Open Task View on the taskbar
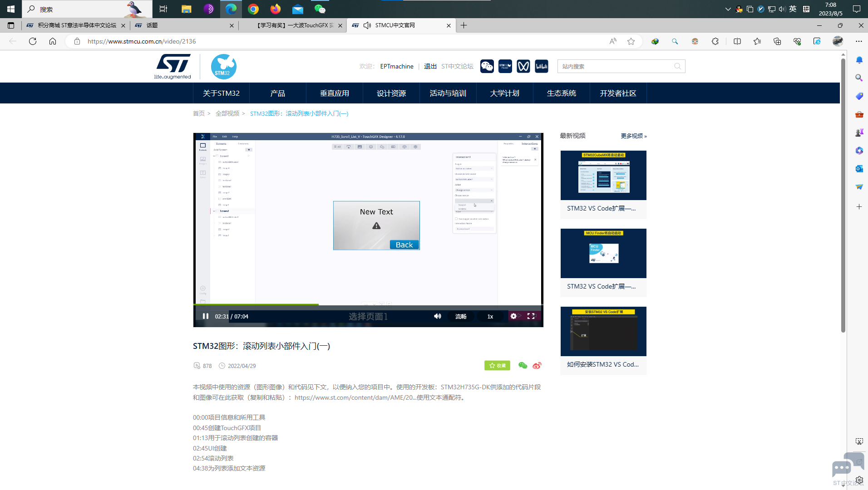This screenshot has height=490, width=868. point(163,9)
